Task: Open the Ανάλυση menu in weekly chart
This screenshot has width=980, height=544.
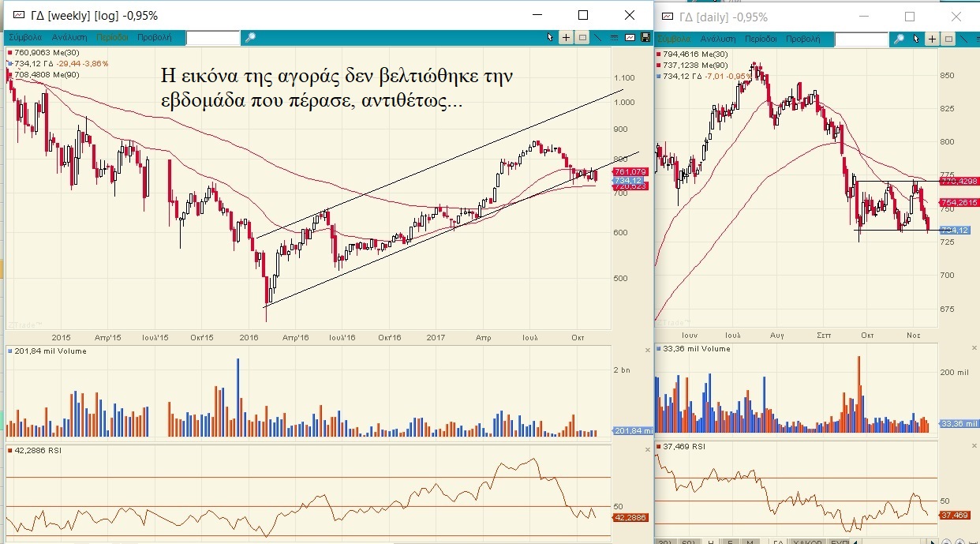Action: point(69,37)
